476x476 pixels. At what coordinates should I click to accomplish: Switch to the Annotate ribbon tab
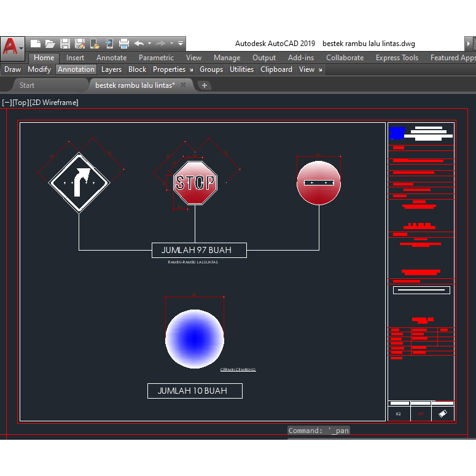tap(111, 58)
